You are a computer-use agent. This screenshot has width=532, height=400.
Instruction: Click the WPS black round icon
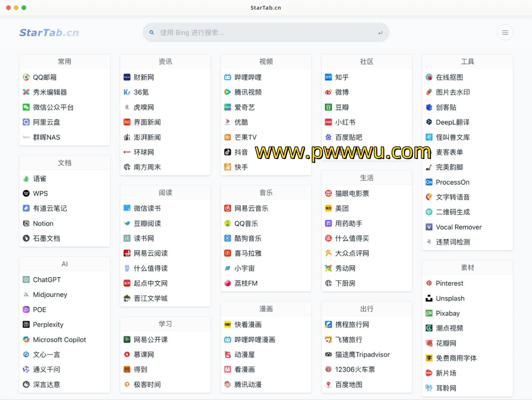[26, 193]
